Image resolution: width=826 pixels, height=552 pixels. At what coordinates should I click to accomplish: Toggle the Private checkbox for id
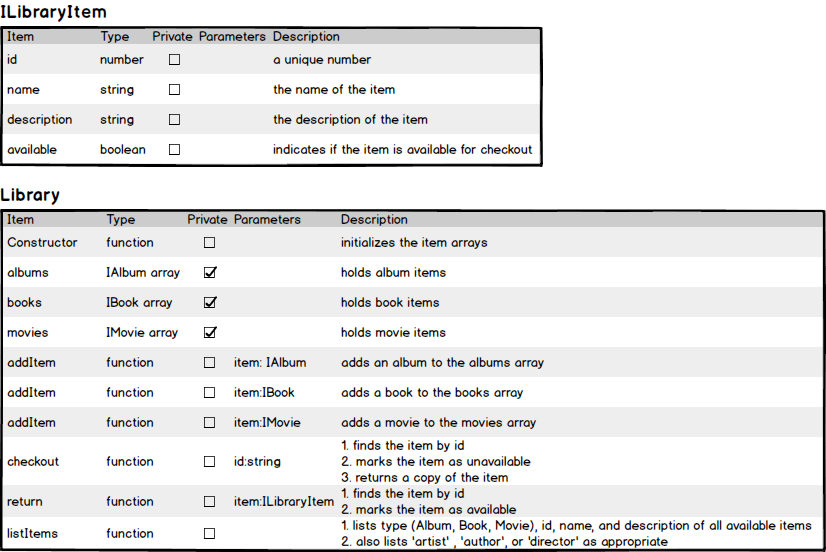click(x=174, y=60)
